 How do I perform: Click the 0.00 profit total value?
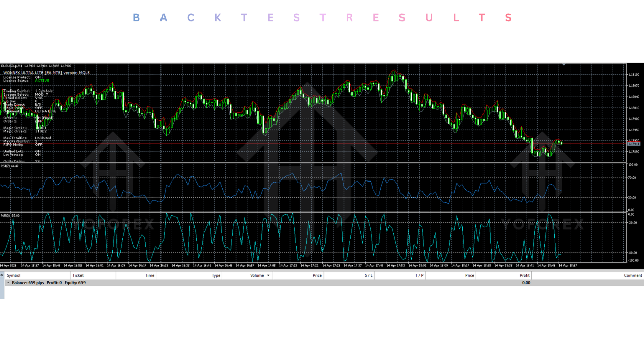click(526, 283)
